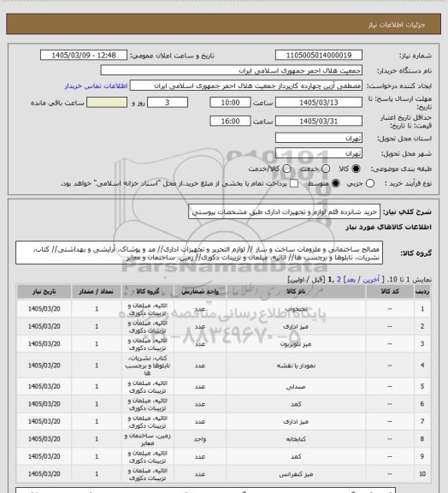Click the ردیف column header
The image size is (448, 493).
tap(422, 292)
